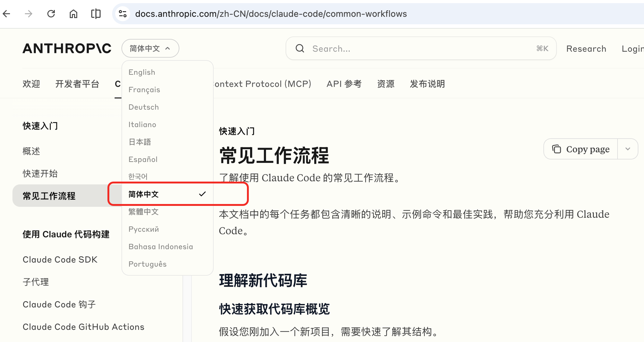The width and height of the screenshot is (644, 342).
Task: Focus the Search... field
Action: coord(421,48)
